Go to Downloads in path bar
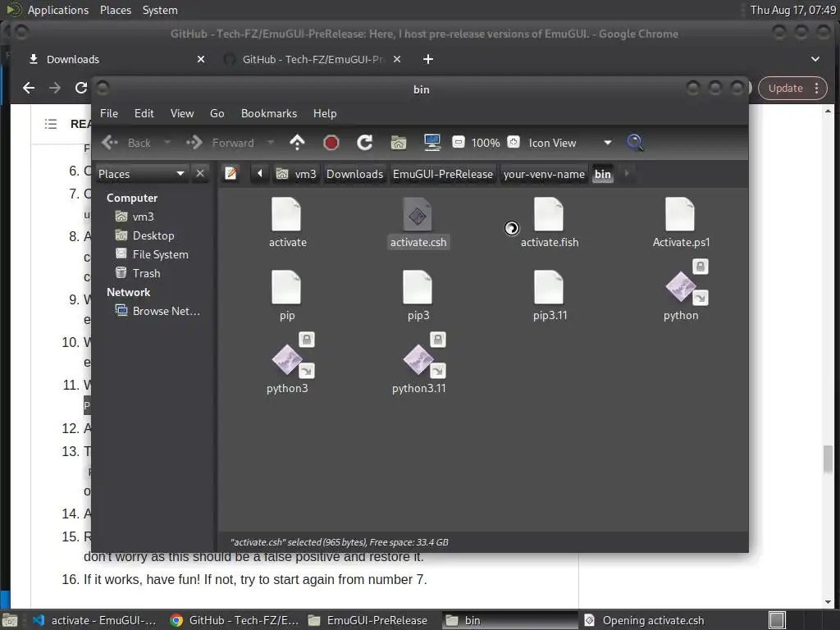 click(354, 174)
